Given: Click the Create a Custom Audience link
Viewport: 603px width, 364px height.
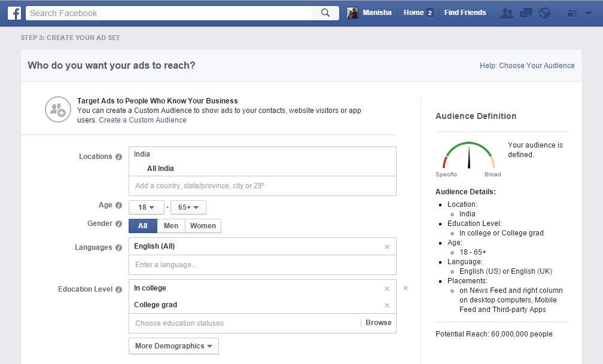Looking at the screenshot, I should pyautogui.click(x=142, y=120).
